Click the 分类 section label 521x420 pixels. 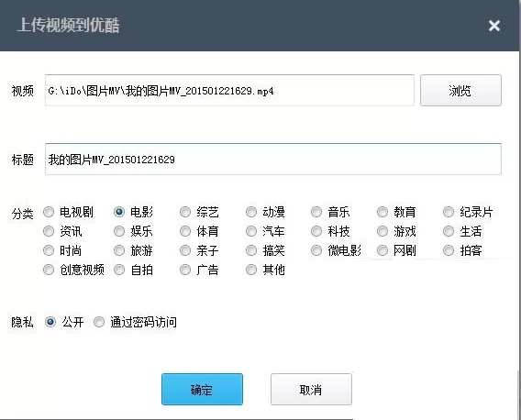coord(23,214)
